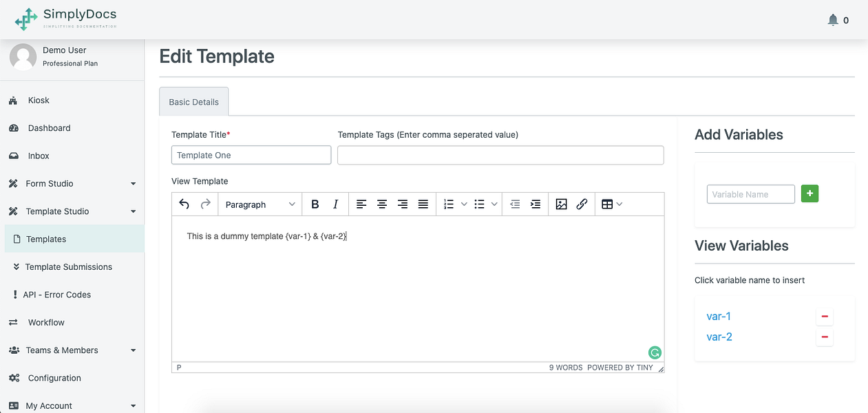This screenshot has height=413, width=868.
Task: Insert a numbered list
Action: (x=449, y=204)
